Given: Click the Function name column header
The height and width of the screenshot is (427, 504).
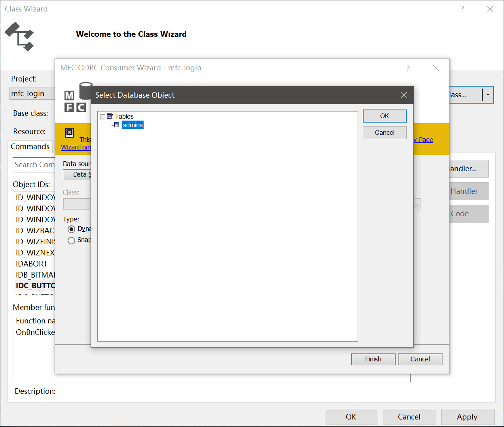Looking at the screenshot, I should tap(35, 321).
